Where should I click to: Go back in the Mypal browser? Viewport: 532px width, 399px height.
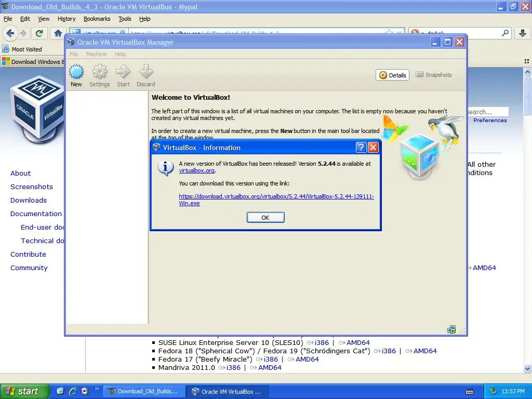coord(10,33)
